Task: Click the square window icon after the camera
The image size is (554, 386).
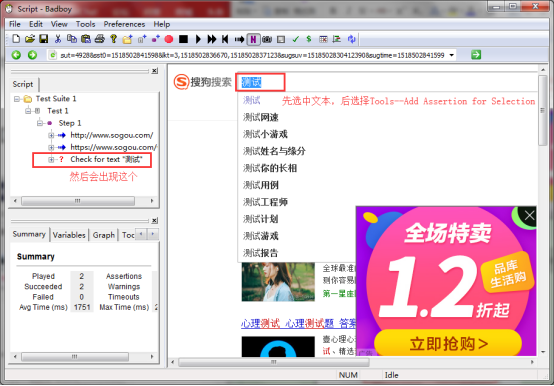Action: pos(281,39)
